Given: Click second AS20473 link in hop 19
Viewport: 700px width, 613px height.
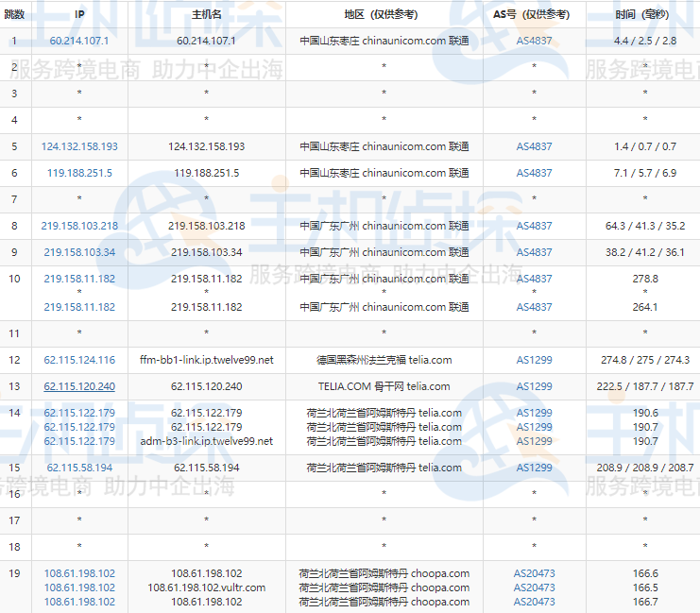Looking at the screenshot, I should [x=534, y=587].
